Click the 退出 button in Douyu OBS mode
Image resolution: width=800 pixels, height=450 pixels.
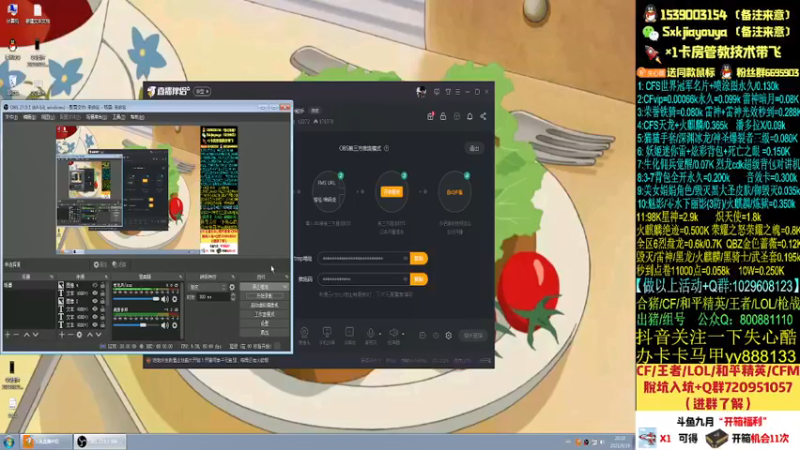click(x=474, y=148)
